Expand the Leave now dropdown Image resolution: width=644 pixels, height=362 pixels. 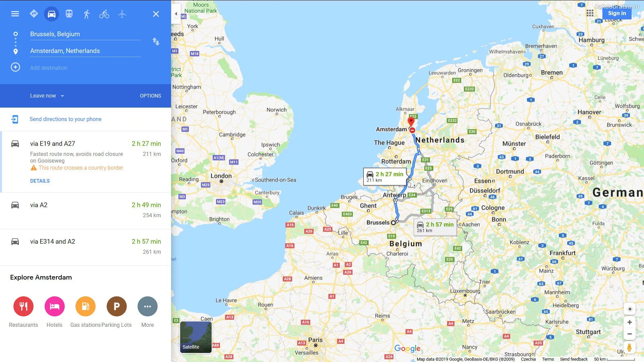pyautogui.click(x=46, y=96)
